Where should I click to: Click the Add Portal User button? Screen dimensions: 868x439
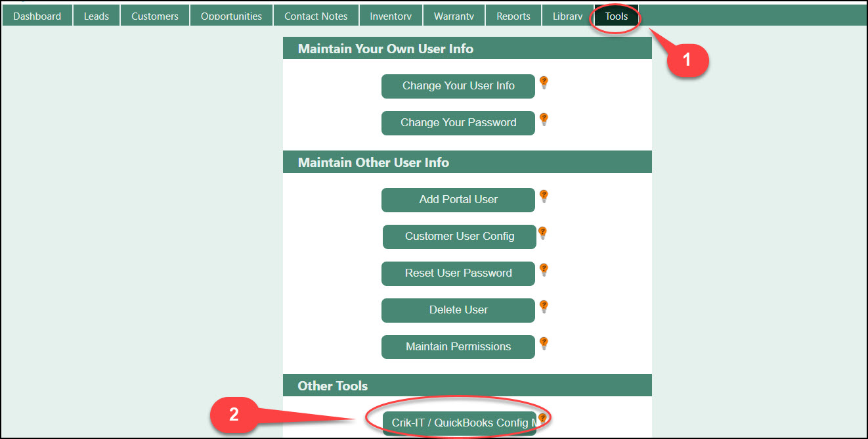click(x=458, y=200)
